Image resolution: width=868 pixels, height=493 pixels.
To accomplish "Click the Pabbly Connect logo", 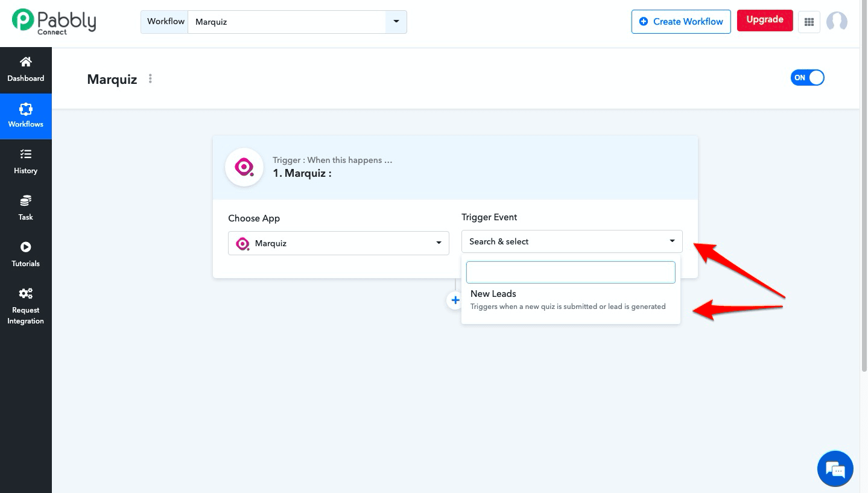I will point(54,22).
